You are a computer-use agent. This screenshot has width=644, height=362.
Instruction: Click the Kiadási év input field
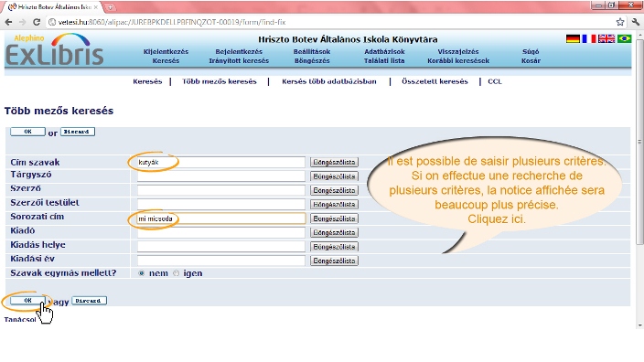(221, 261)
